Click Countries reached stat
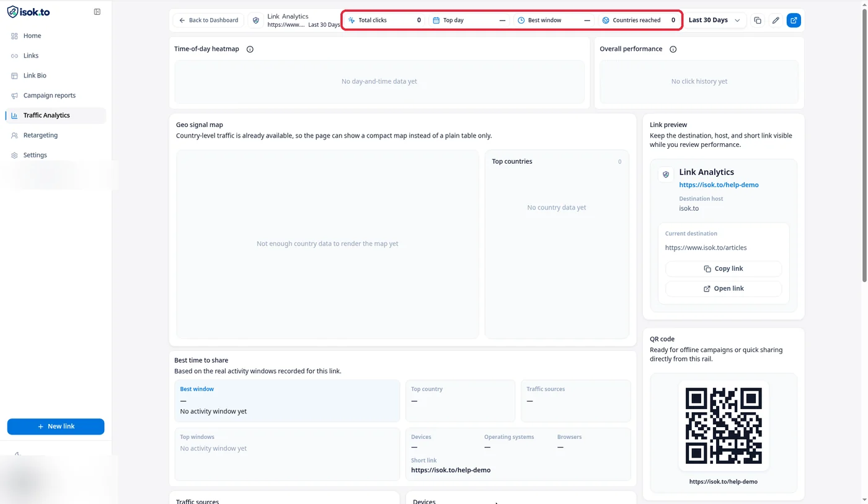The height and width of the screenshot is (504, 868). (x=639, y=20)
